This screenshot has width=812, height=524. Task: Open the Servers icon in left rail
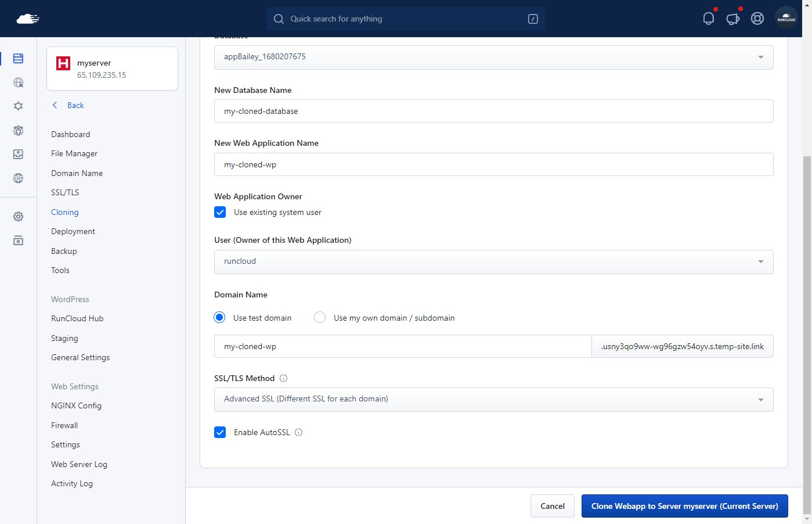(x=18, y=59)
